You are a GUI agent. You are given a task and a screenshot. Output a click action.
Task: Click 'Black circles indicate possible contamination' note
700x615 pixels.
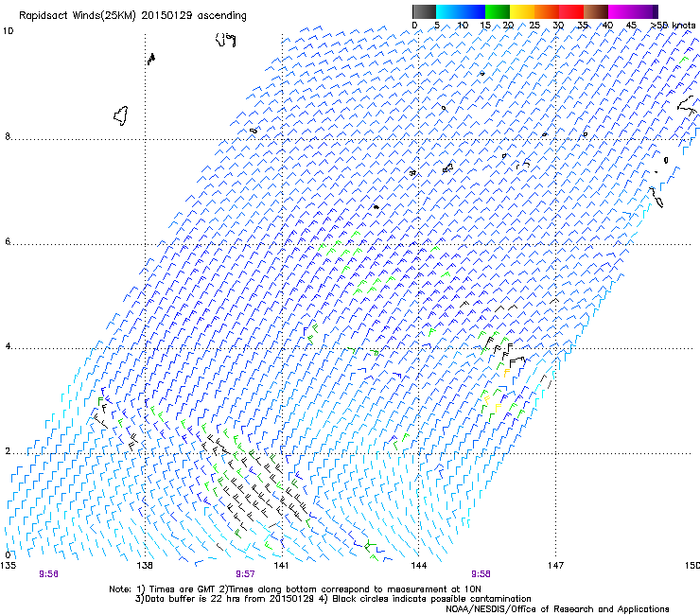pos(431,599)
